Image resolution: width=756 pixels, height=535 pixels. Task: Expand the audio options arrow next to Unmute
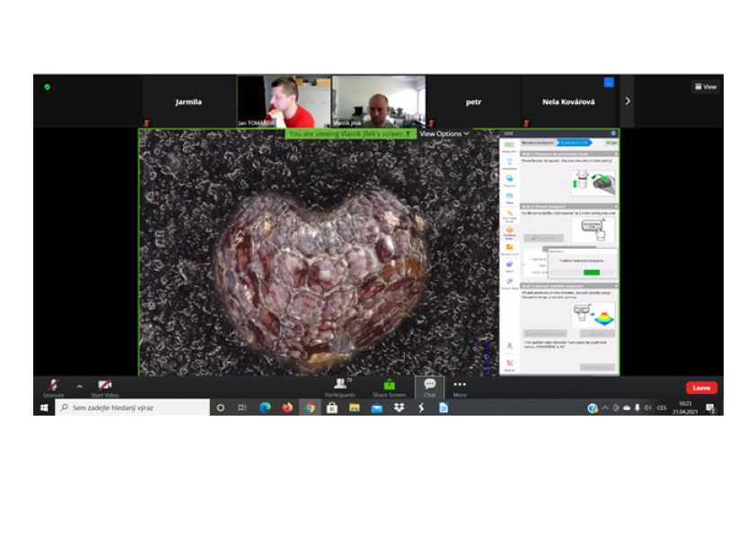[79, 386]
